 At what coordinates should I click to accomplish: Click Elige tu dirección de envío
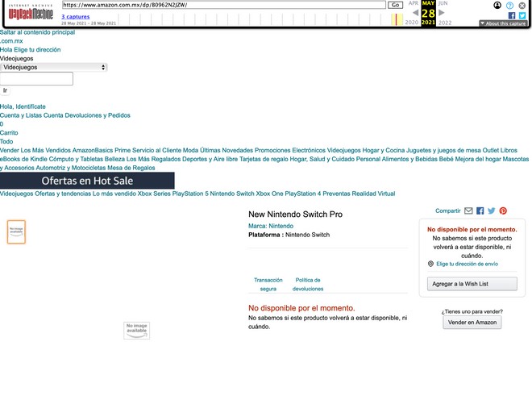coord(468,264)
